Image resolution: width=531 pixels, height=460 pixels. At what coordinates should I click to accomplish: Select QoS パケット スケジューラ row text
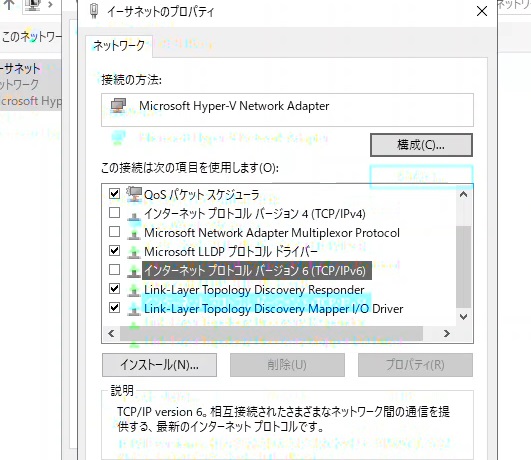[x=201, y=195]
